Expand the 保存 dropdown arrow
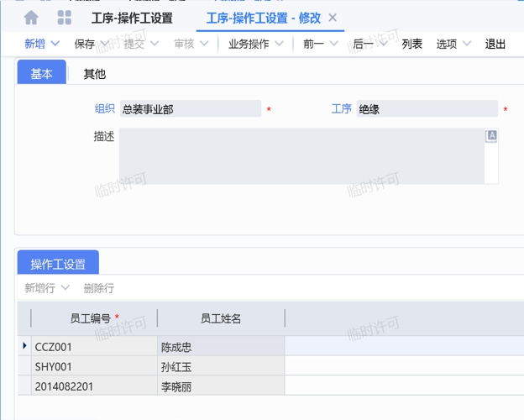The width and height of the screenshot is (524, 420). pos(107,44)
